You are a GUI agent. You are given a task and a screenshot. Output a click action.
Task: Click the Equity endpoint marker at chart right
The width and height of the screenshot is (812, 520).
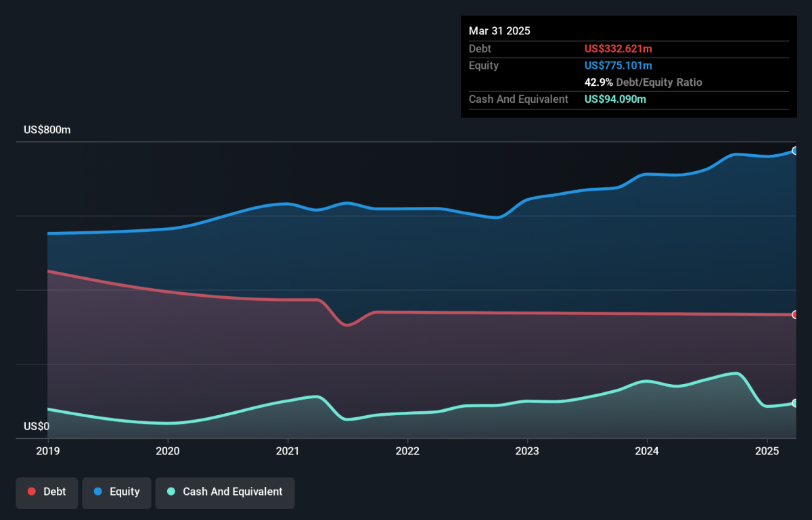pos(795,151)
